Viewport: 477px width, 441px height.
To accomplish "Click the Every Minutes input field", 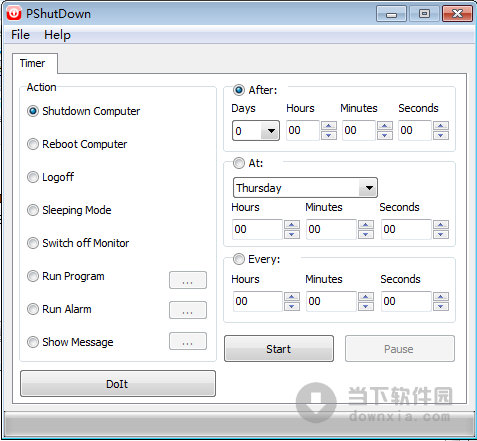I will 331,301.
